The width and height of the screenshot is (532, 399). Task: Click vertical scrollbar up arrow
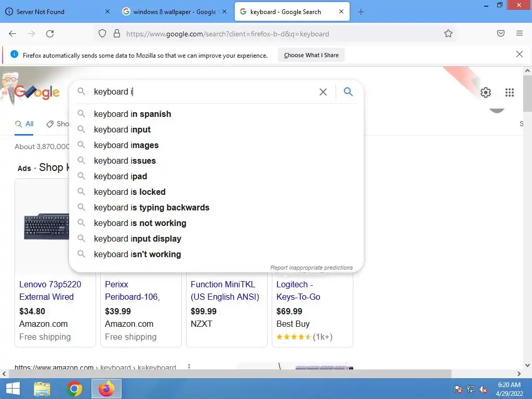pos(527,71)
